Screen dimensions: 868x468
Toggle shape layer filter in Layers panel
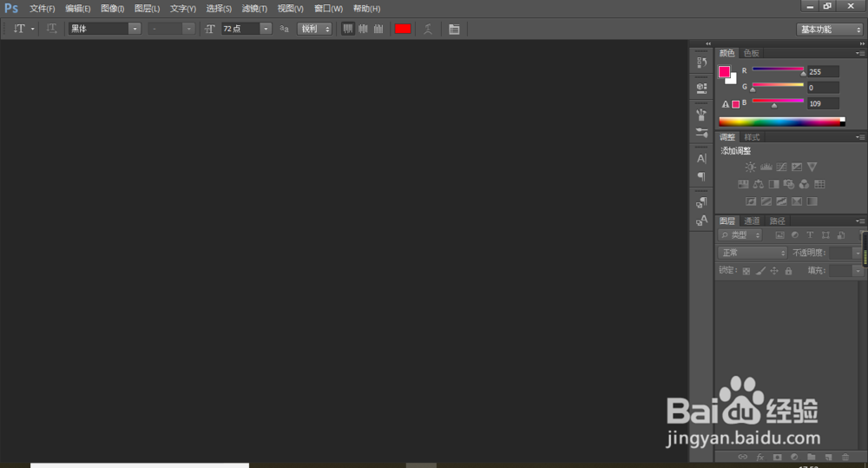(825, 234)
